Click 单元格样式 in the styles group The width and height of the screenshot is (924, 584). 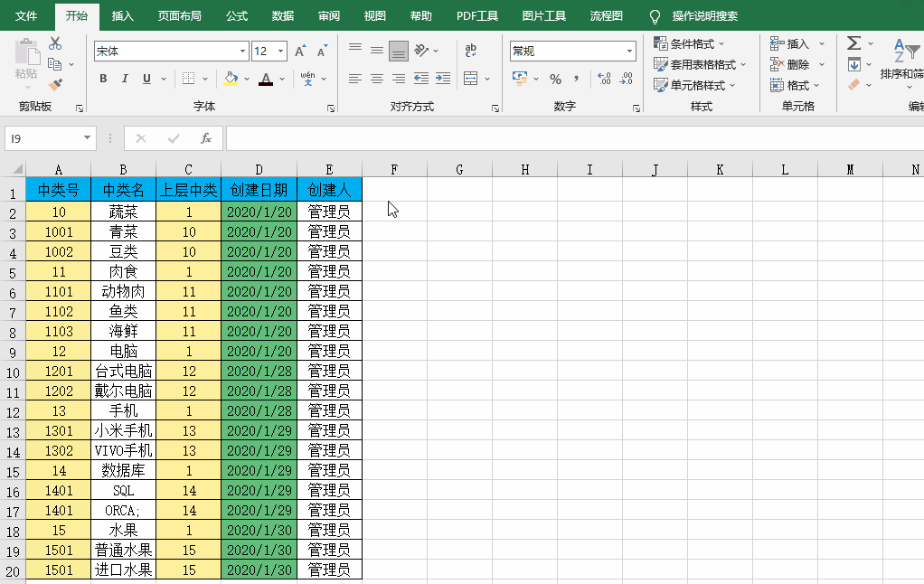pyautogui.click(x=696, y=86)
